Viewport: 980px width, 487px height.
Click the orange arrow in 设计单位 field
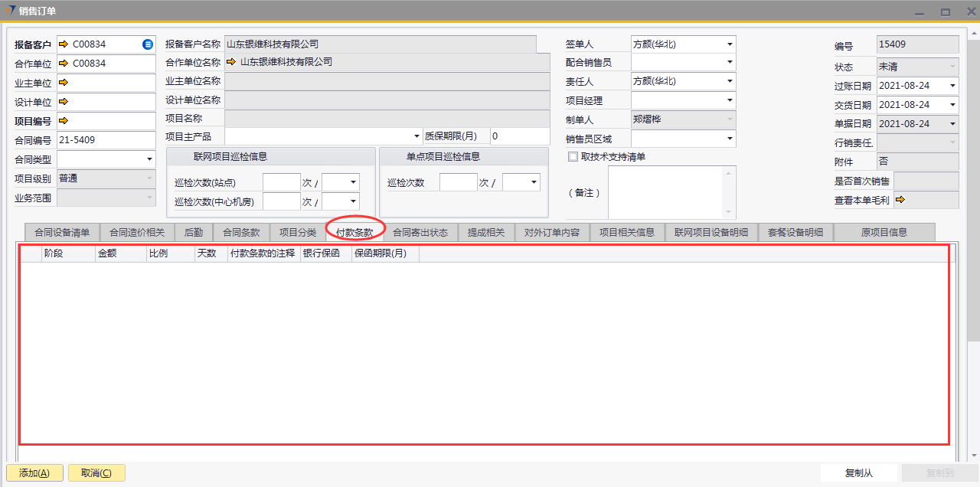(63, 102)
